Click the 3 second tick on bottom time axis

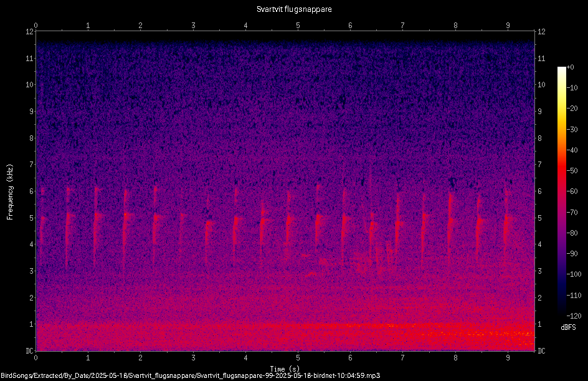pos(193,358)
